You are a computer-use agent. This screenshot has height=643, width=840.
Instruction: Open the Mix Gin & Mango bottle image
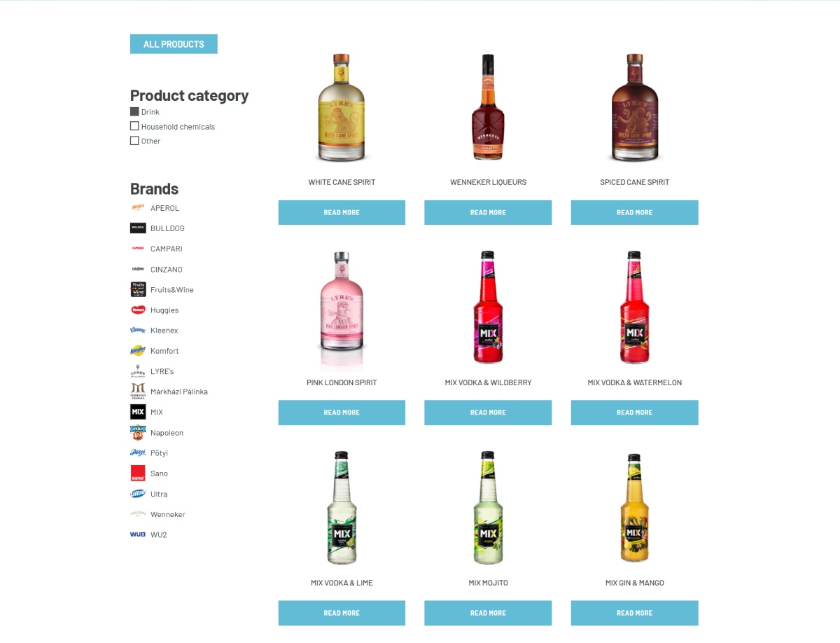pos(634,508)
